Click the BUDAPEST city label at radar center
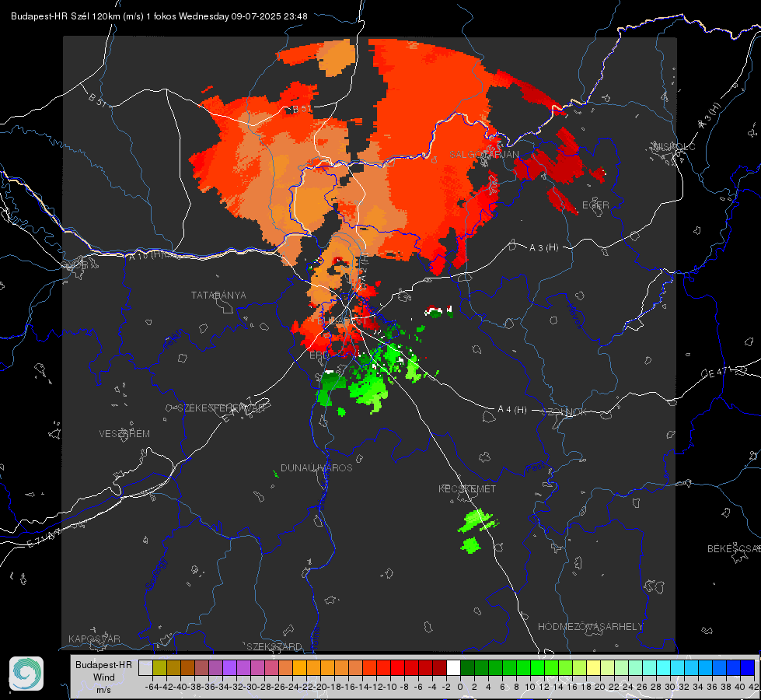The width and height of the screenshot is (761, 700). (342, 321)
